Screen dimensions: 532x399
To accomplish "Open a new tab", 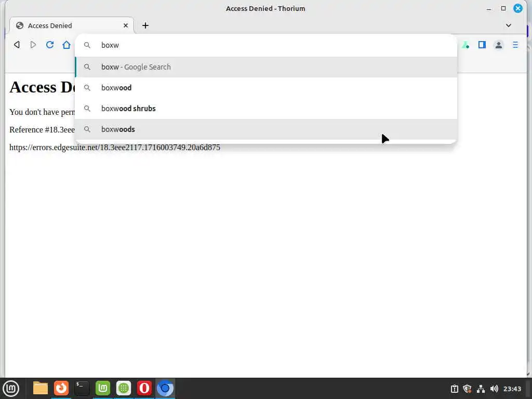I will [145, 25].
